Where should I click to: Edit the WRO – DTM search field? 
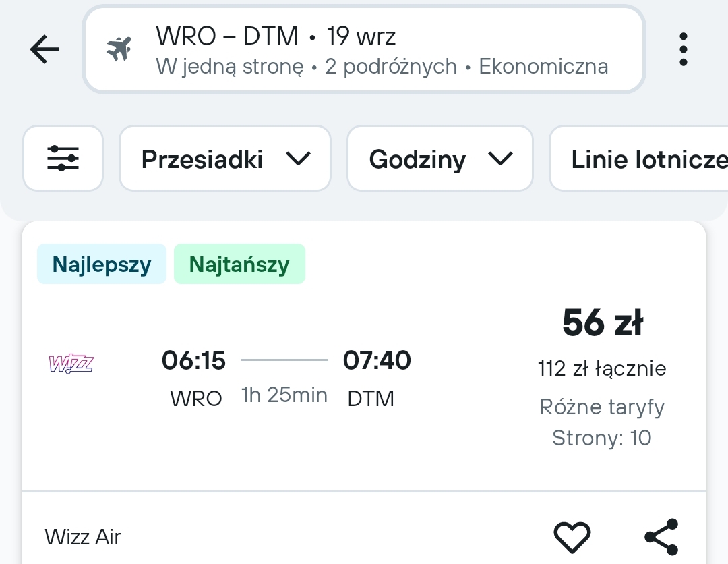click(364, 49)
